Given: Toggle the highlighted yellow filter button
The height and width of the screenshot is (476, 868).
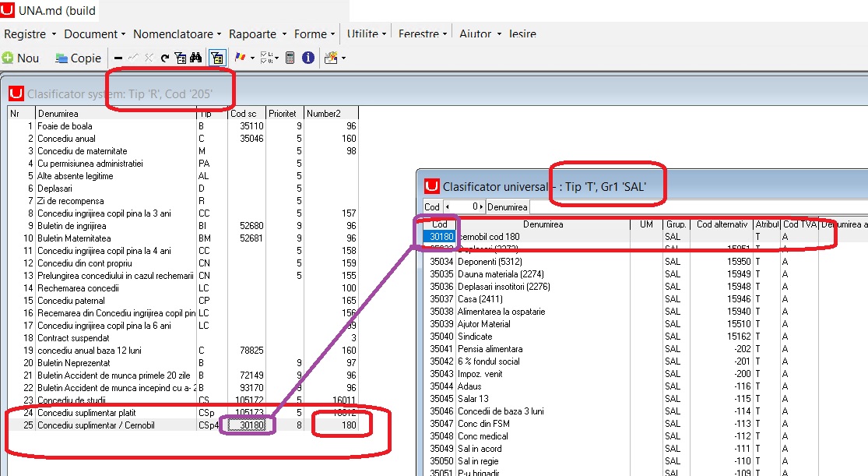Looking at the screenshot, I should 217,58.
